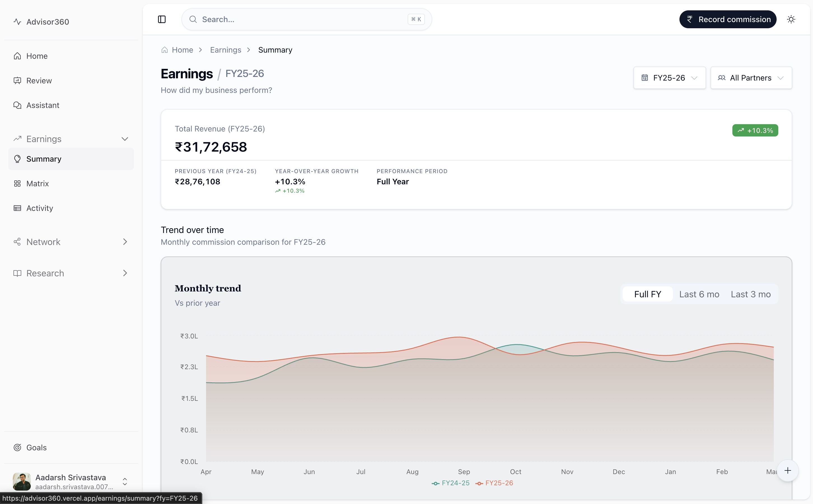Click the Network share icon
Viewport: 813px width, 504px height.
pos(17,242)
